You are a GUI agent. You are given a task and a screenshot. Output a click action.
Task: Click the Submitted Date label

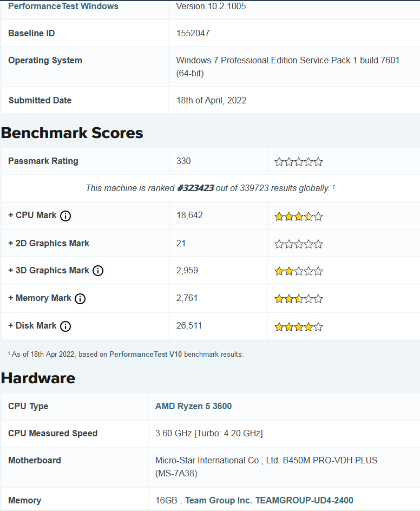point(40,100)
